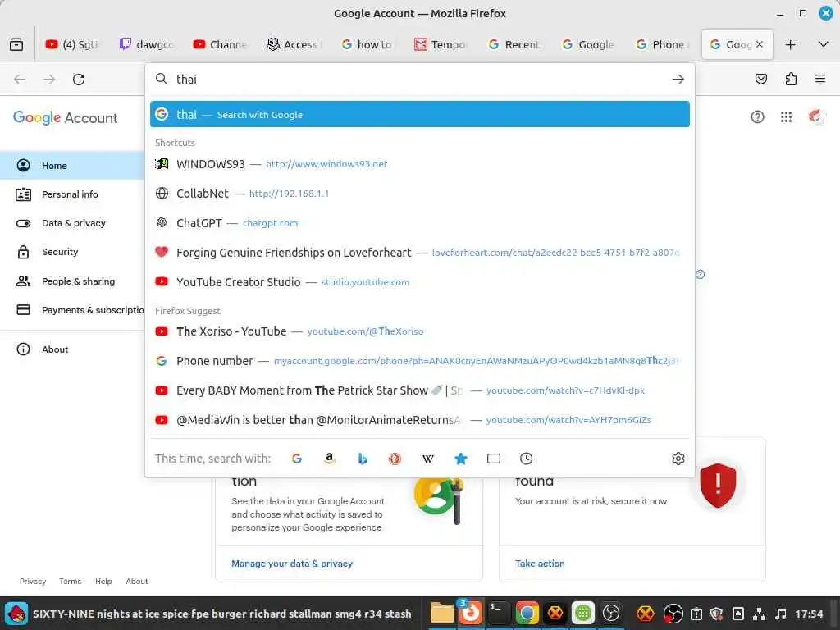The width and height of the screenshot is (840, 630).
Task: Open the '@MediaWin is better than' suggestion
Action: [x=420, y=420]
